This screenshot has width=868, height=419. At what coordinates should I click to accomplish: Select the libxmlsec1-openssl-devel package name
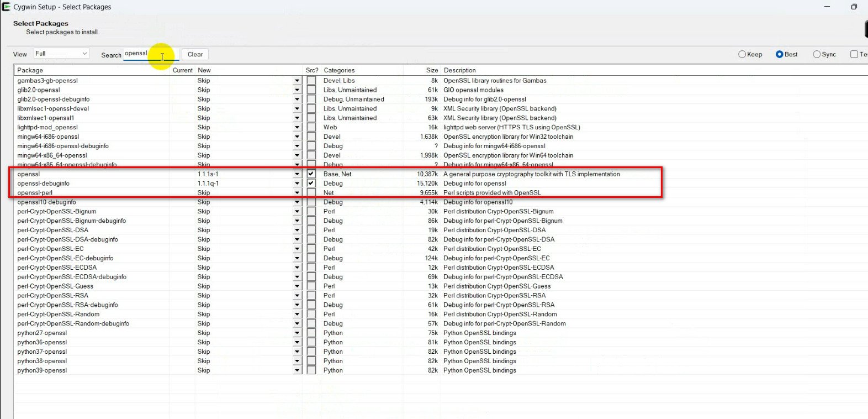[x=53, y=108]
